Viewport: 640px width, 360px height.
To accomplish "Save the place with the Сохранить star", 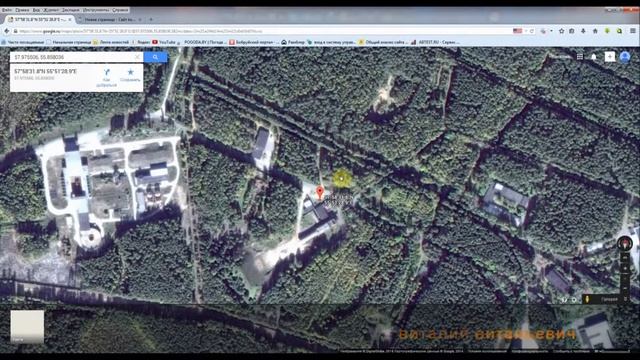I will tap(130, 75).
